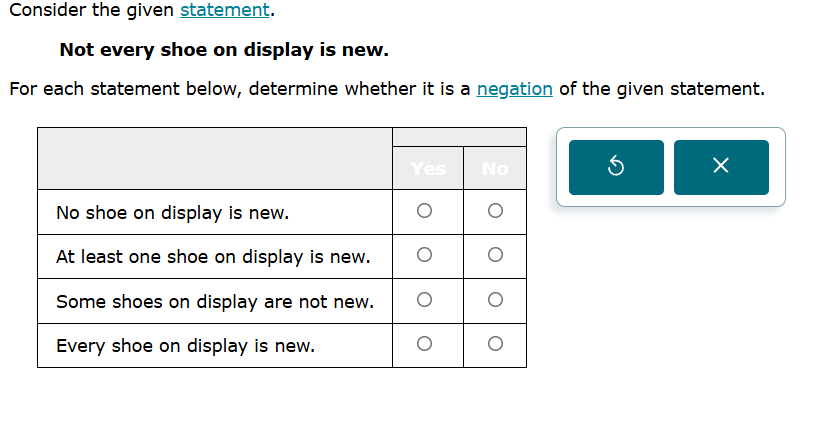Mark Yes for "At least one shoe" statement

pos(425,256)
